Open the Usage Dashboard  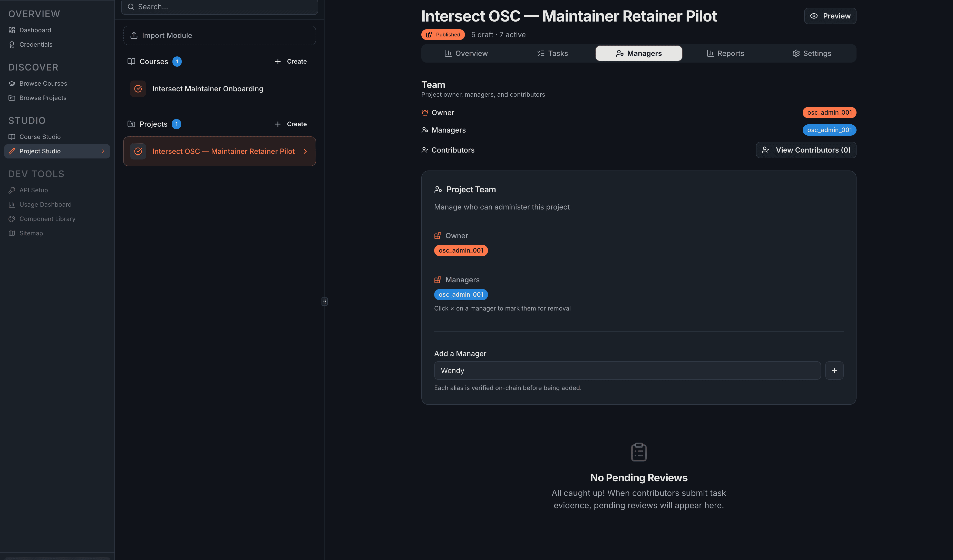[45, 204]
